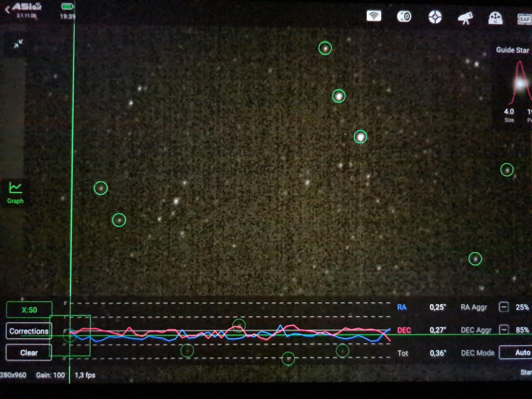Tap the RA aggressiveness 25% value
This screenshot has height=399, width=532.
tap(522, 307)
